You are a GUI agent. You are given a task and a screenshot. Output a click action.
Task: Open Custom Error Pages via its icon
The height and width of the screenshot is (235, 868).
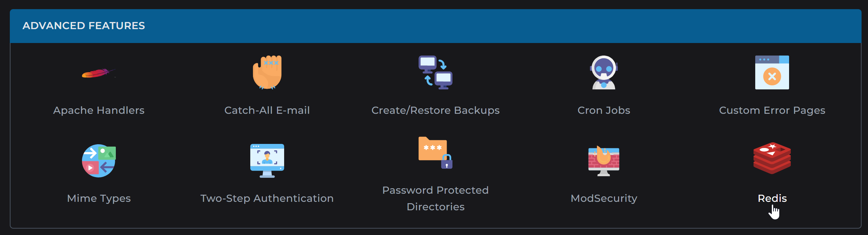click(772, 72)
